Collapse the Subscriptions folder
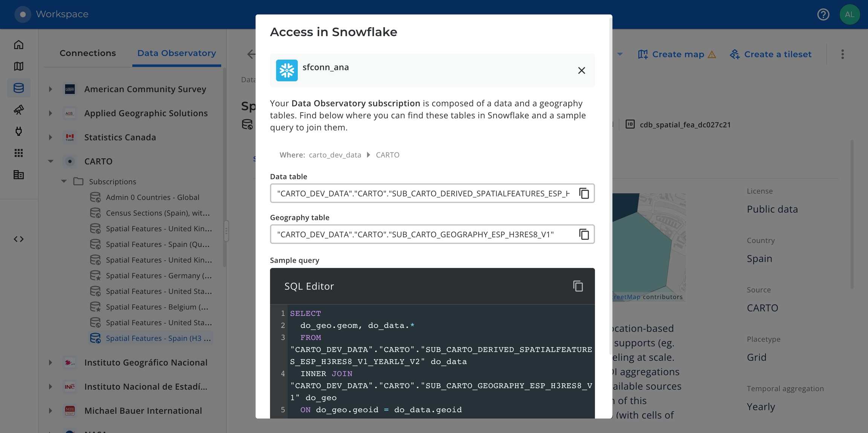Screen dimensions: 868x433 (x=64, y=181)
